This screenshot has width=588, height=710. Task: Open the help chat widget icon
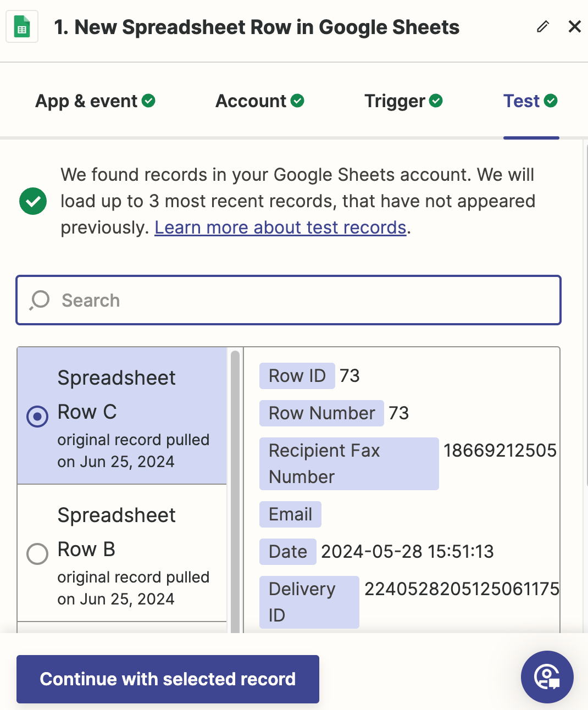tap(547, 677)
